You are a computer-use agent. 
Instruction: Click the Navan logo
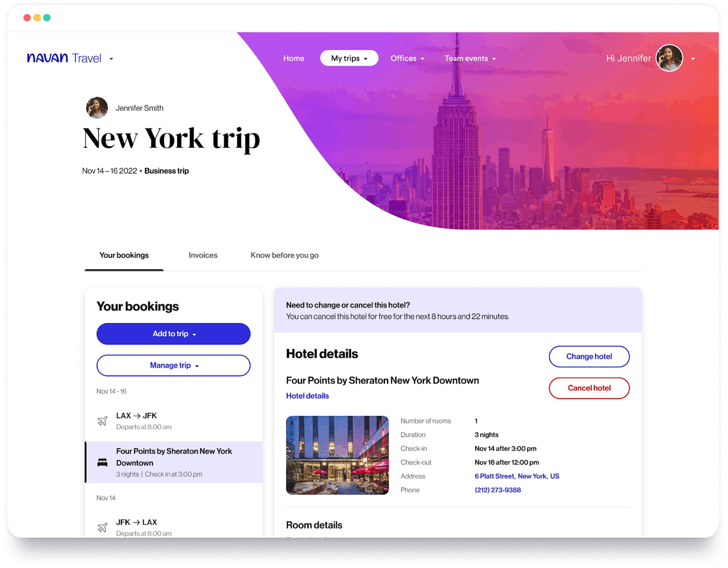click(48, 58)
